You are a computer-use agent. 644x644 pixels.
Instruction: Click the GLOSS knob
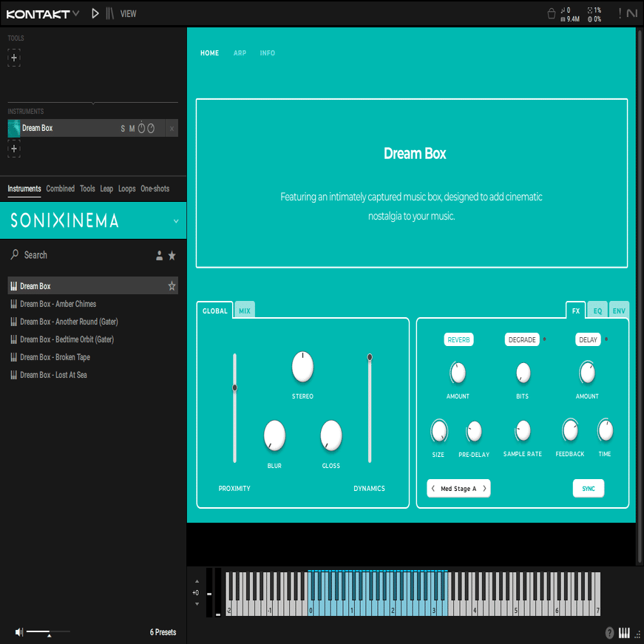click(331, 435)
